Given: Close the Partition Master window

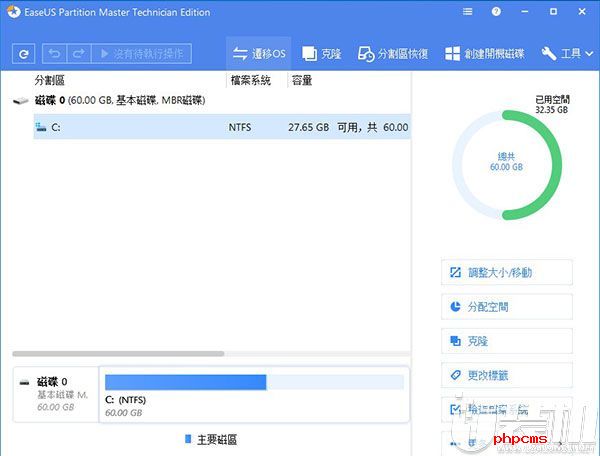Looking at the screenshot, I should pyautogui.click(x=582, y=12).
